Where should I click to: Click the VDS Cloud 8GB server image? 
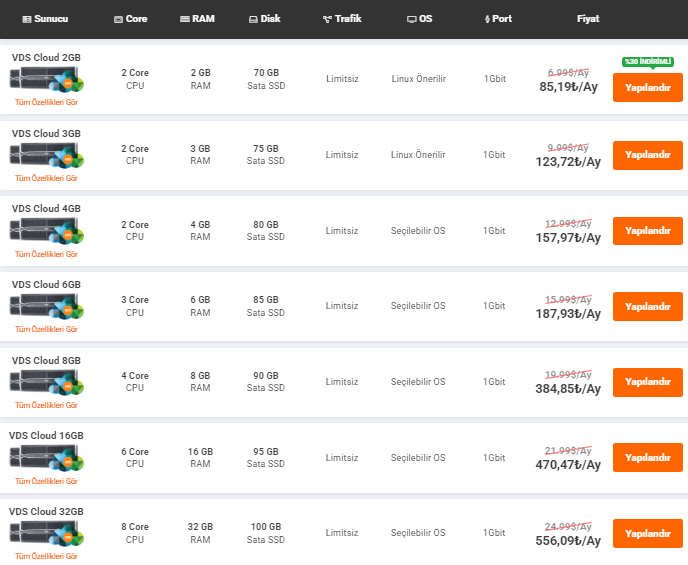tap(46, 382)
